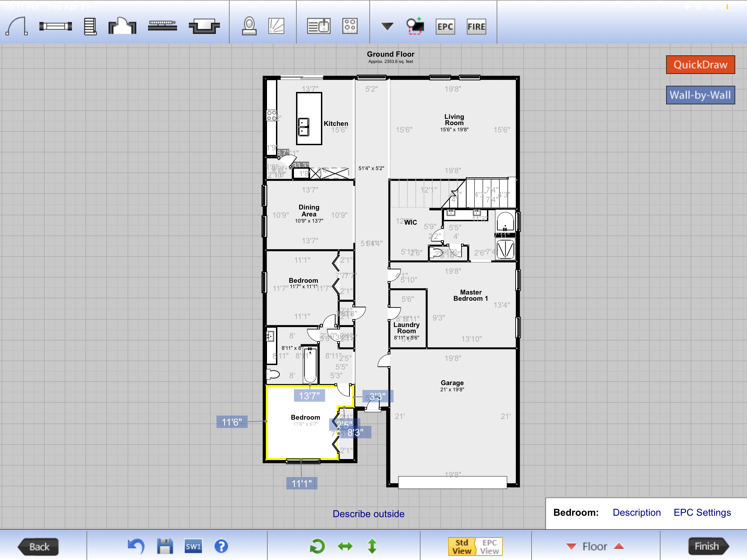Click the toilet fixture icon

(x=249, y=26)
